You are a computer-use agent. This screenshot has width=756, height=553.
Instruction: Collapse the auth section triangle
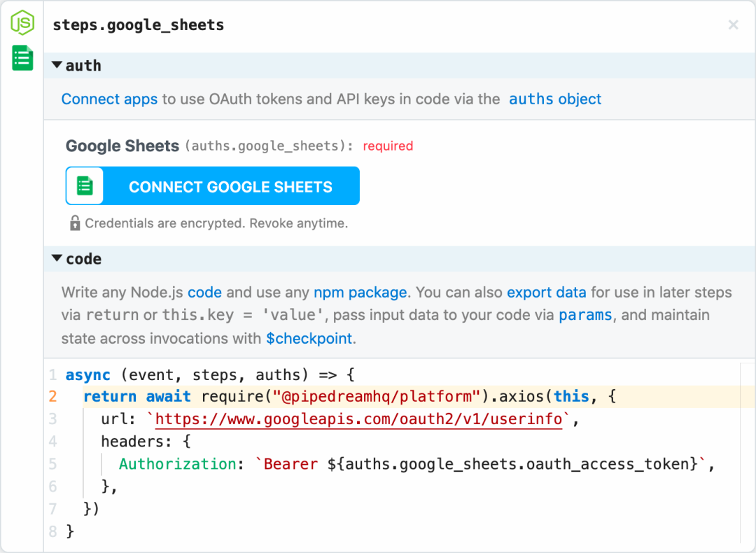coord(57,64)
